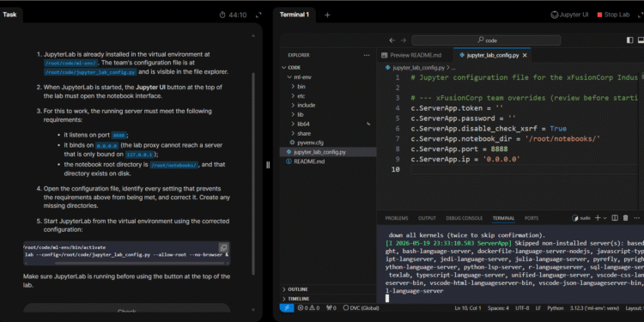Click the DVC (Global) status item

pyautogui.click(x=361, y=308)
